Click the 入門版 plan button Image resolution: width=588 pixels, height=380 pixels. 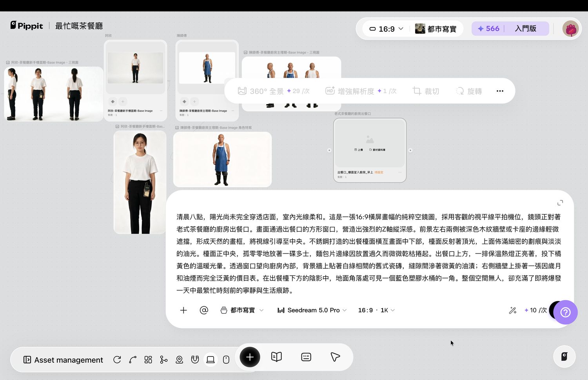(526, 29)
